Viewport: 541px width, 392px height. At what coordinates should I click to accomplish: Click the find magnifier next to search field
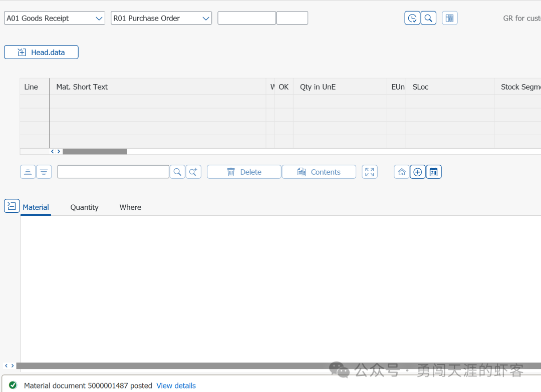(177, 172)
